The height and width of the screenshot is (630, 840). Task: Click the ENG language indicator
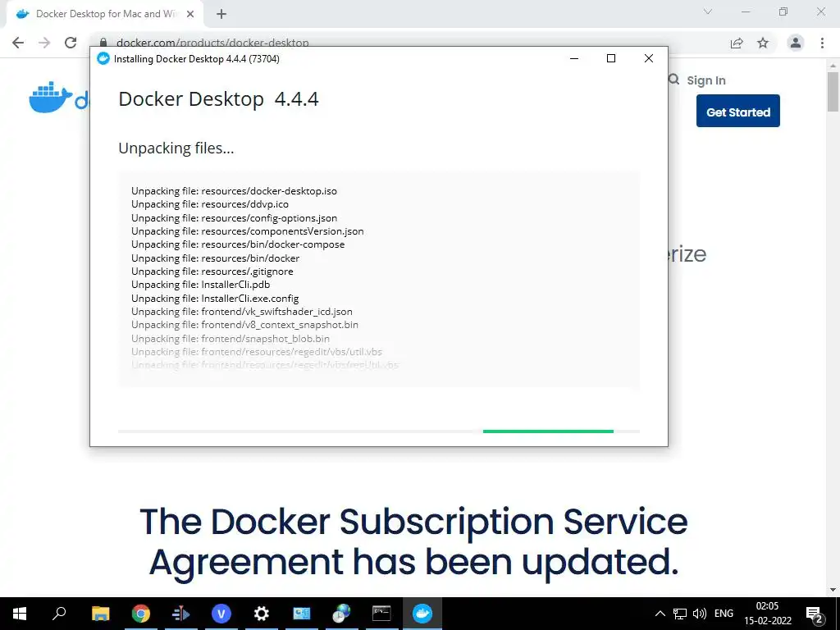pyautogui.click(x=724, y=614)
